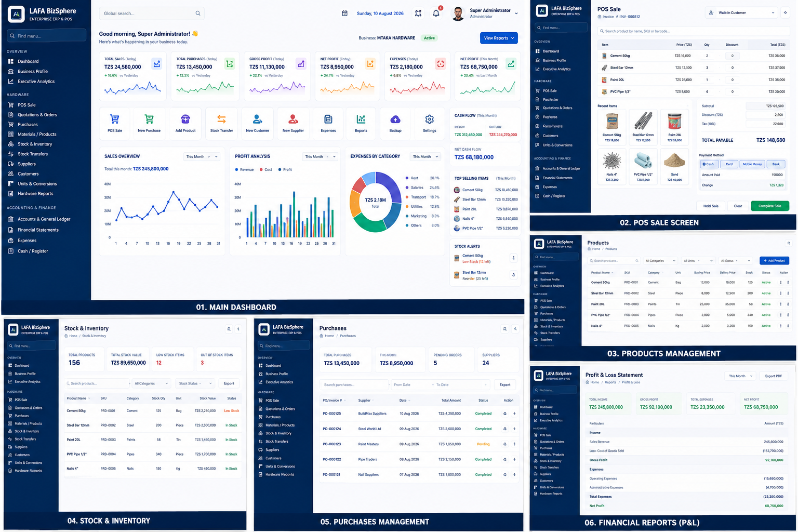The width and height of the screenshot is (798, 532).
Task: Click Salaries legend color dot in Expenses chart
Action: pos(407,188)
